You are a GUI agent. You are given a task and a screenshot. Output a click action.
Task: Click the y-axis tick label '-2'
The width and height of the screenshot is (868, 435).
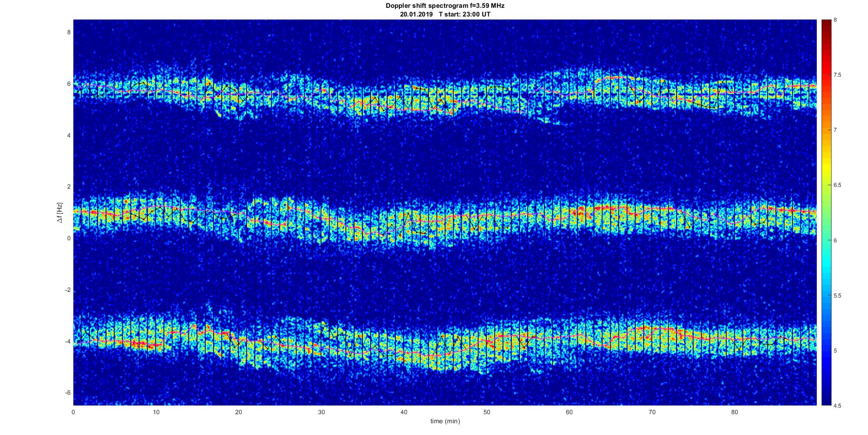68,290
